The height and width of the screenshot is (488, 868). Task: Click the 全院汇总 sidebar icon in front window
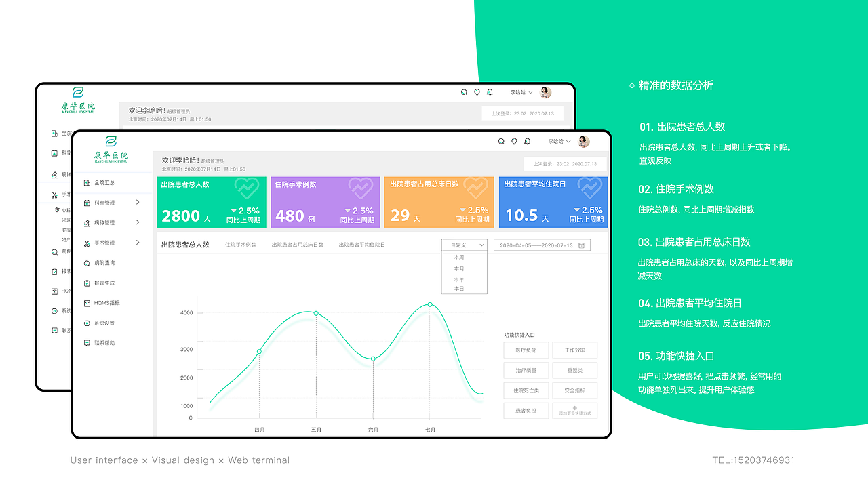point(87,183)
